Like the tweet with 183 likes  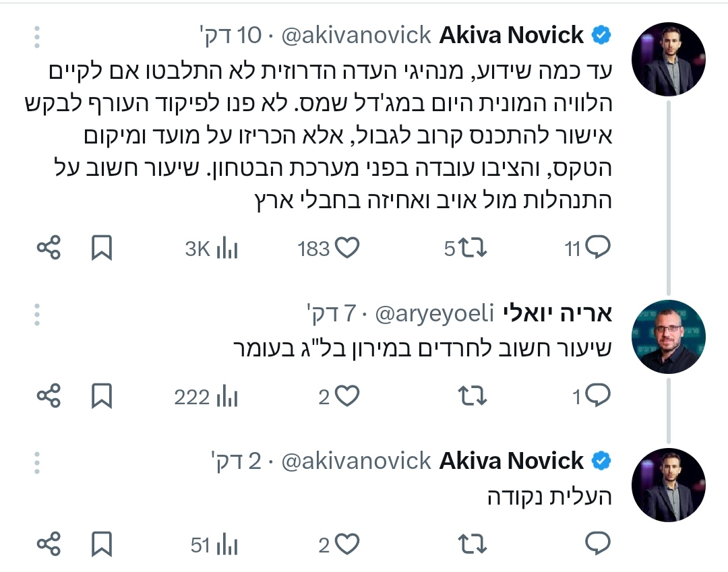[347, 249]
